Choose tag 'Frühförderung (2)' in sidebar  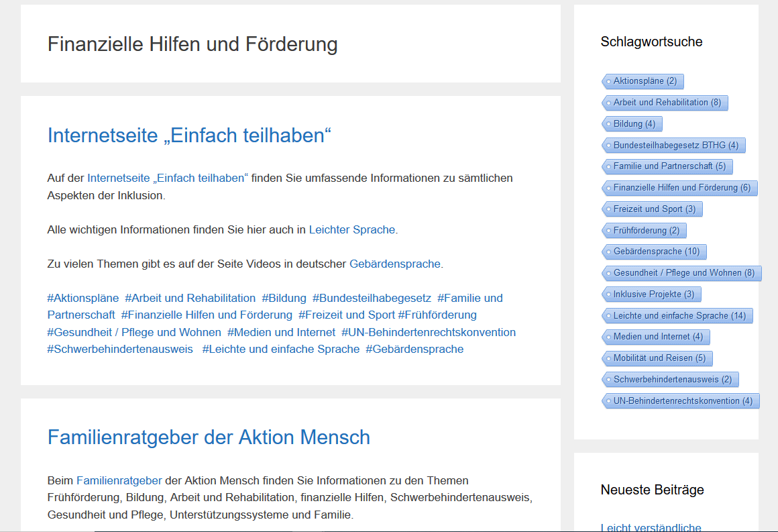coord(644,231)
